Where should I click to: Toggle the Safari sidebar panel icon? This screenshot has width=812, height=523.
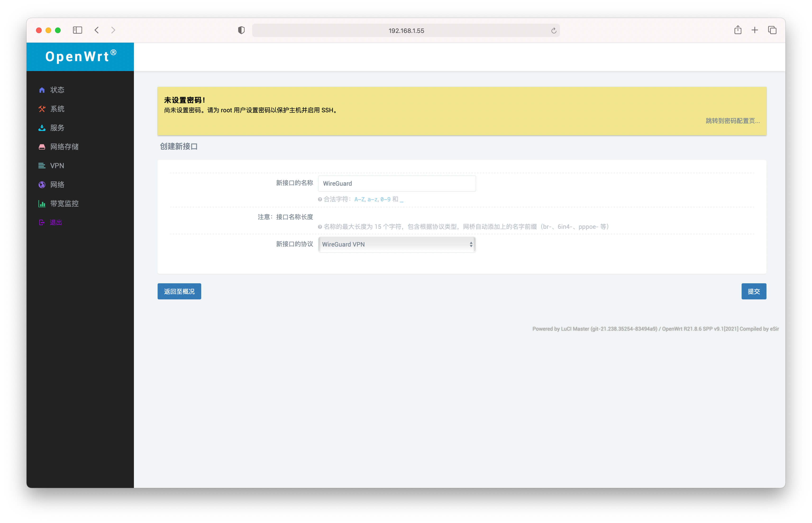78,30
